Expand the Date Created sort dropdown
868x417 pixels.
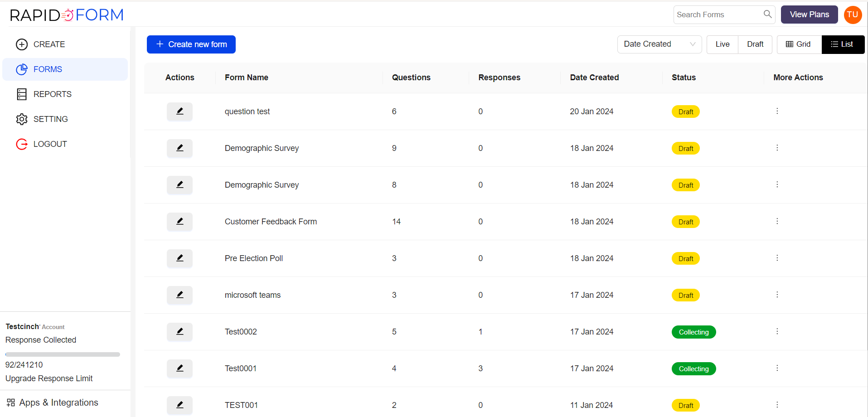point(659,44)
